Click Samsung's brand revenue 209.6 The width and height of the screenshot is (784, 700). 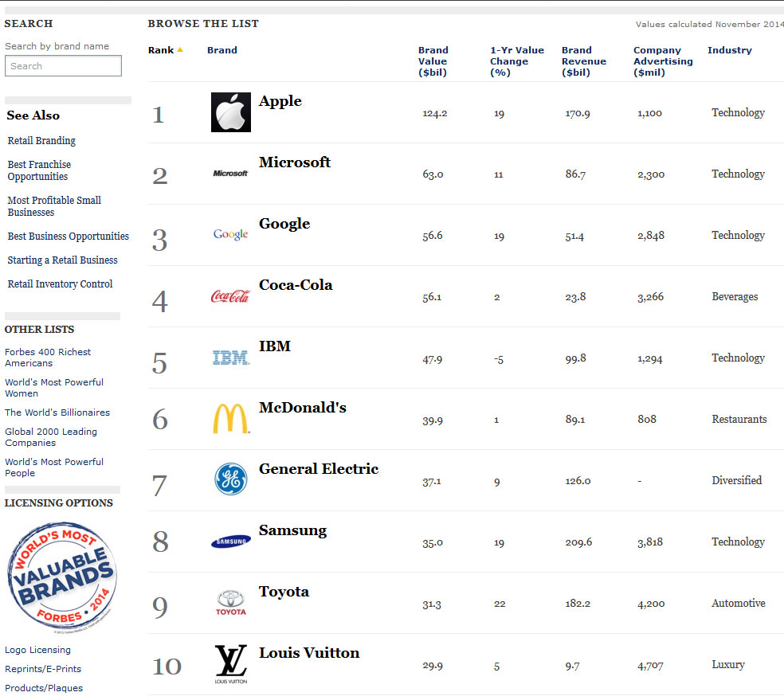[578, 542]
